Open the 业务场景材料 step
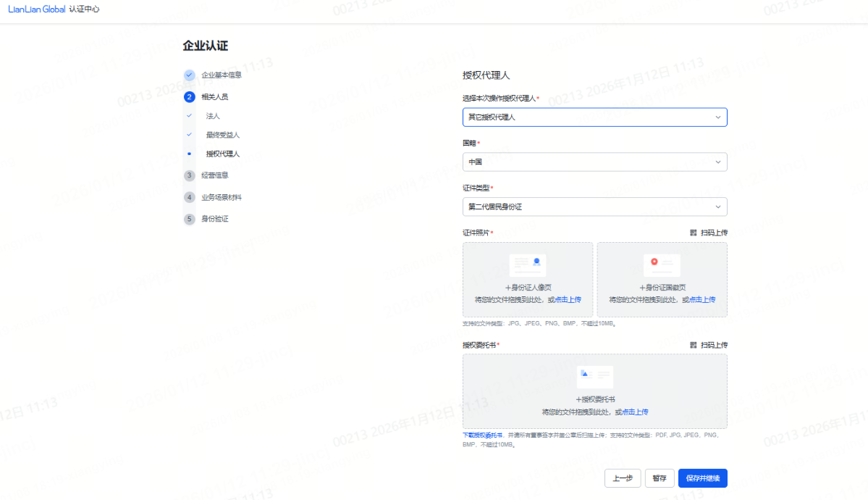868x500 pixels. (x=221, y=197)
